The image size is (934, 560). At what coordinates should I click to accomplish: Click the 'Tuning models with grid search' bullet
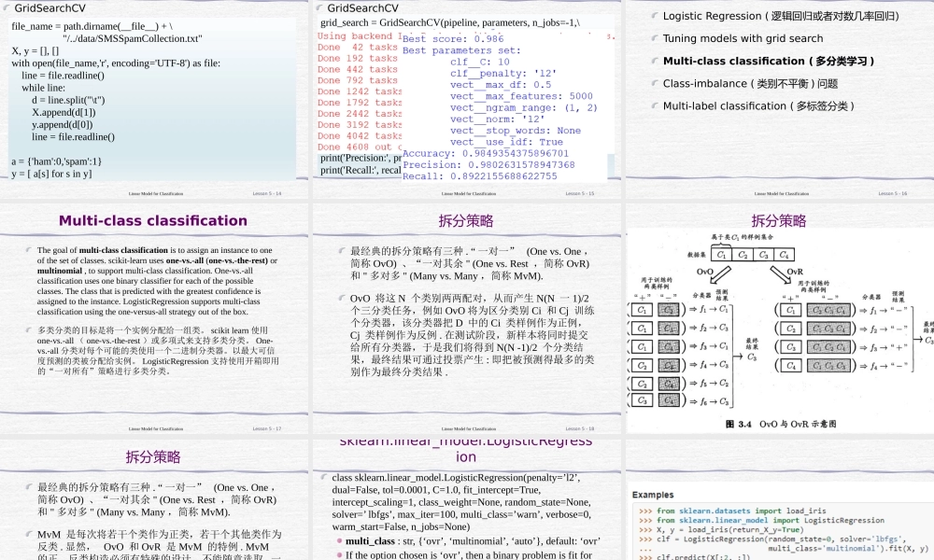coord(743,38)
